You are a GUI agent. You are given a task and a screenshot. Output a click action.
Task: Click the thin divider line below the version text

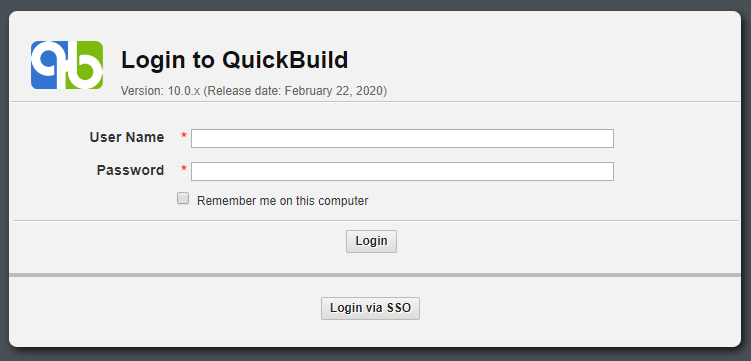tap(375, 102)
